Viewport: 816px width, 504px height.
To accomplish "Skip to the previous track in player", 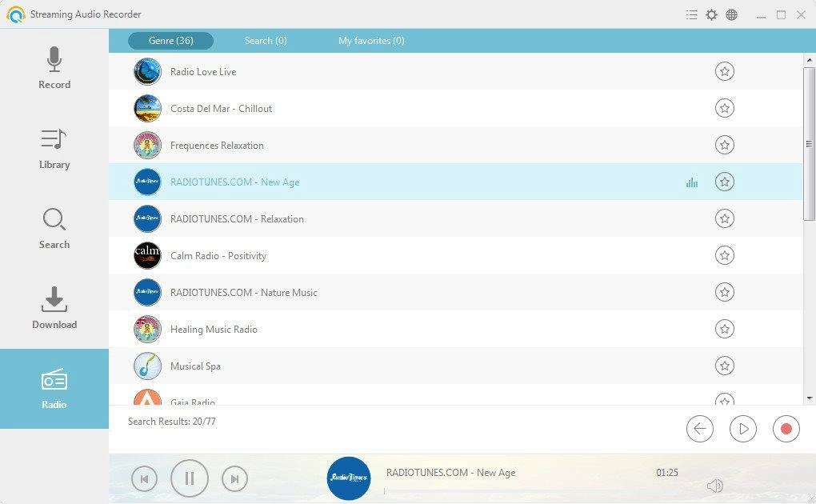I will point(144,478).
